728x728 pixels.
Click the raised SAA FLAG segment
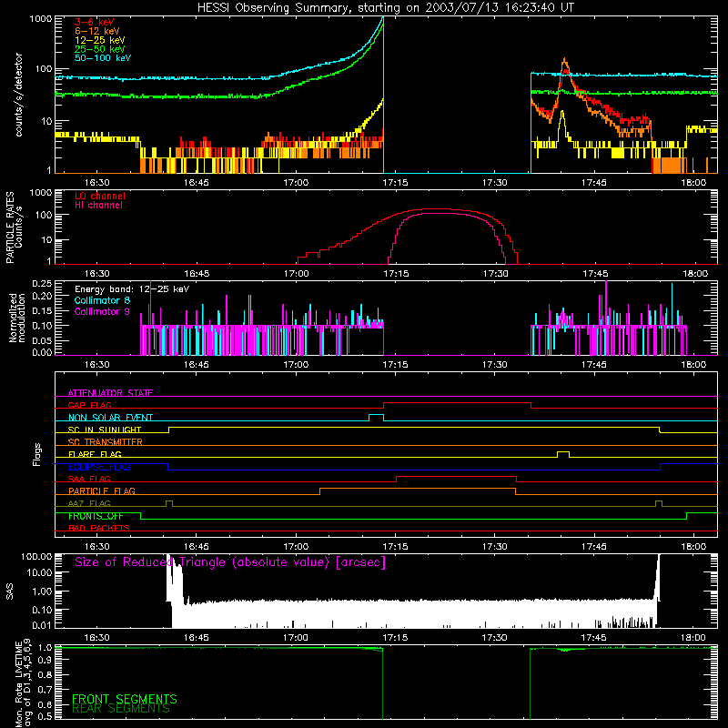coord(457,476)
